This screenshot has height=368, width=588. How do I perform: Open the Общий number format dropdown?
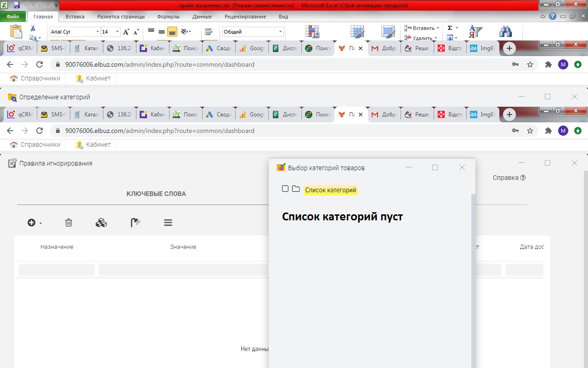[281, 32]
